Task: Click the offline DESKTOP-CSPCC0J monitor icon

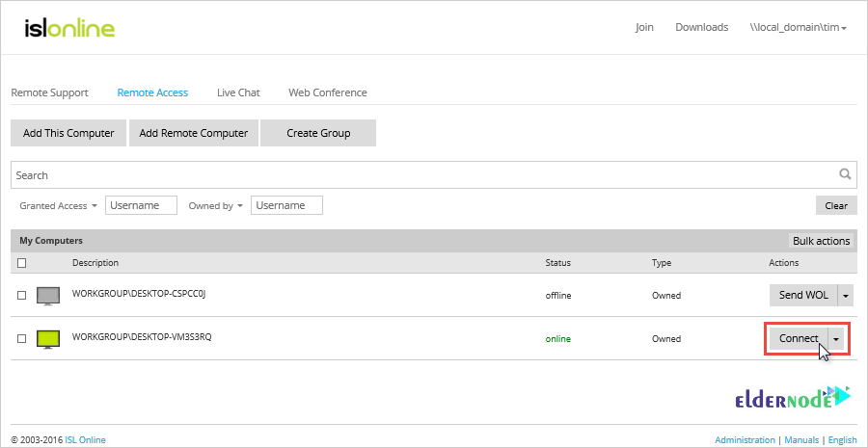Action: click(x=48, y=295)
